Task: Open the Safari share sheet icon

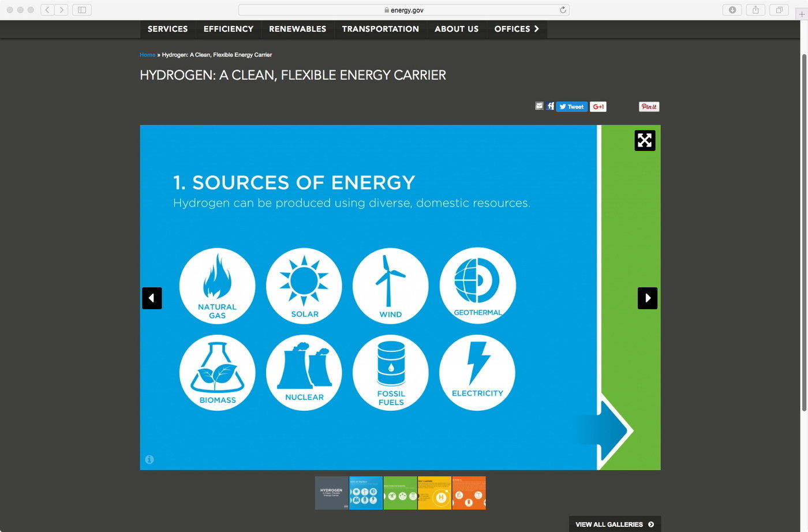Action: (x=755, y=9)
